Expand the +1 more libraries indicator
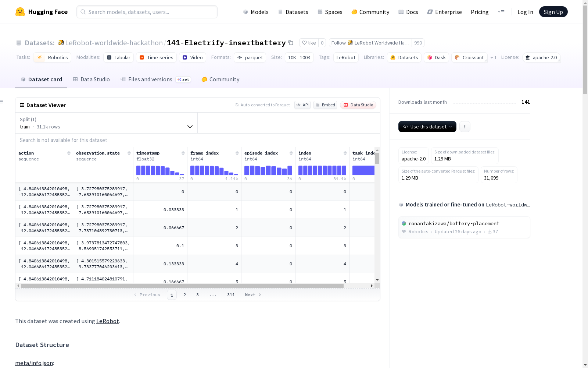588x368 pixels. 494,57
